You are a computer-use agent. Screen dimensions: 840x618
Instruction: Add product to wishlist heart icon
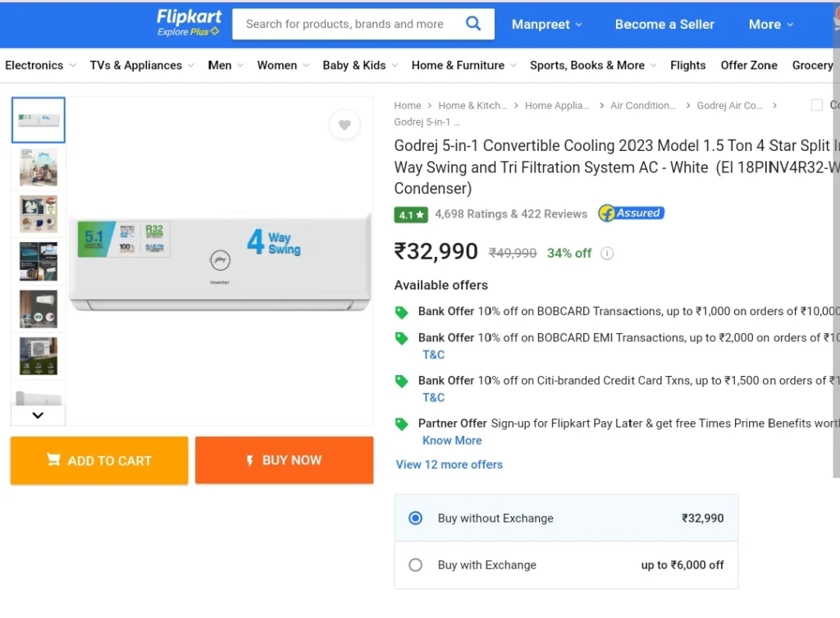coord(345,125)
